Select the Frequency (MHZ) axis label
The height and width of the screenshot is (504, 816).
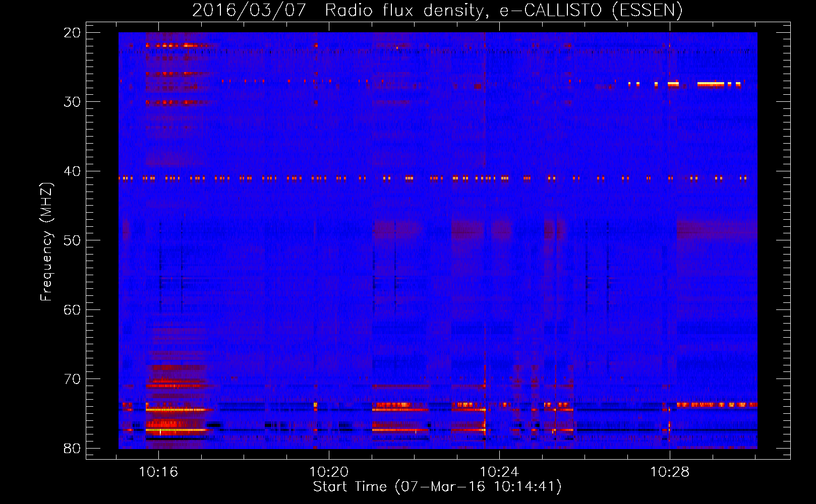coord(46,242)
